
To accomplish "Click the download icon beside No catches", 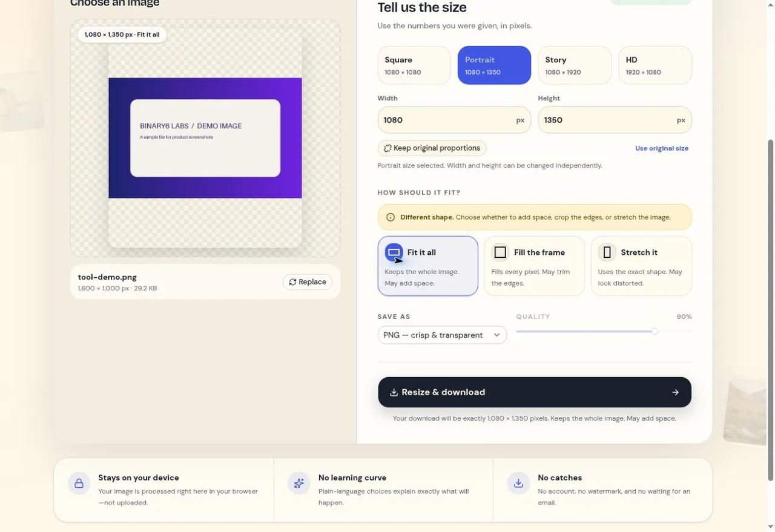I will (x=518, y=483).
